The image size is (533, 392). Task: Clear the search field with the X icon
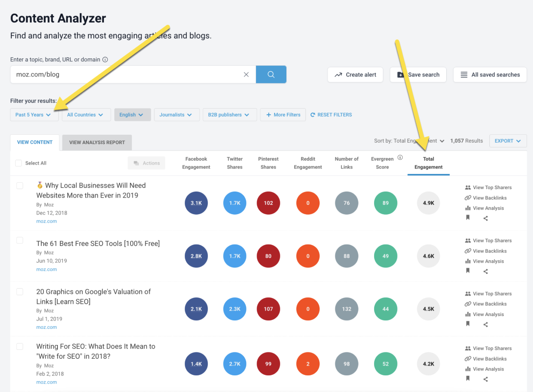(x=246, y=74)
